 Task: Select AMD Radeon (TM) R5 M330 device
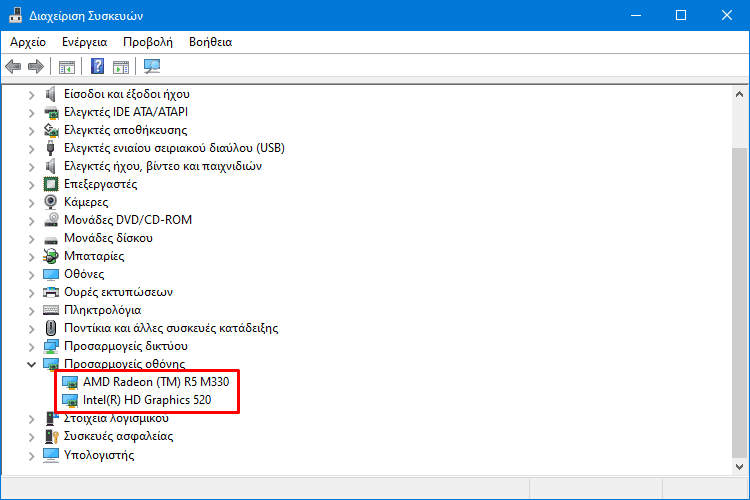(156, 382)
